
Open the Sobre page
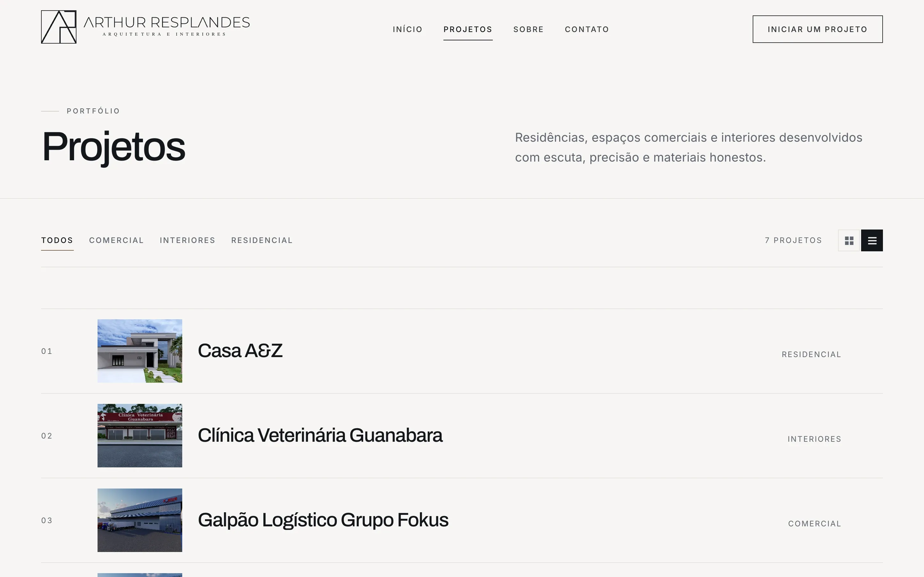pos(528,29)
